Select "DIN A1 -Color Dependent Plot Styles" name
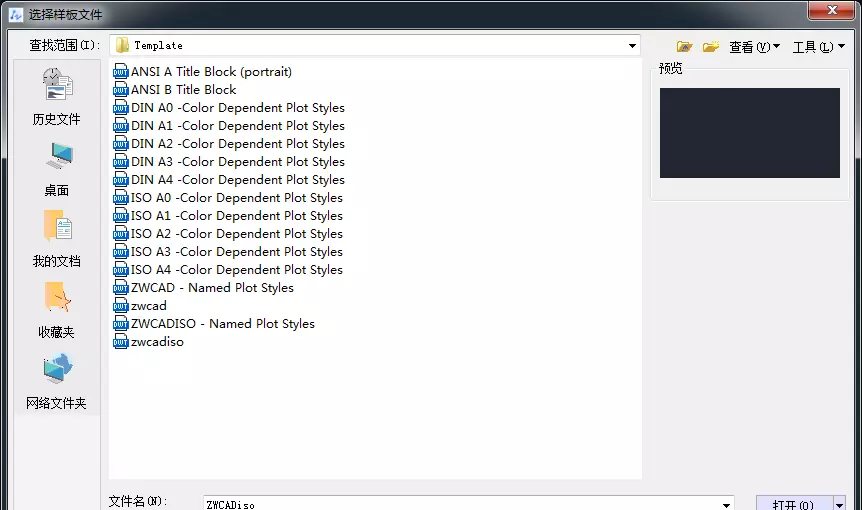862x510 pixels. (x=238, y=126)
